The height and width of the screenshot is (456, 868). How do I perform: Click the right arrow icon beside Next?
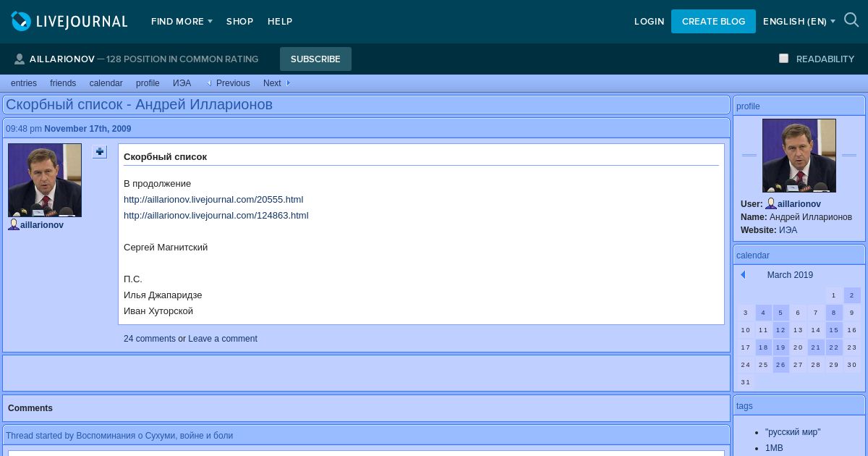click(x=288, y=83)
